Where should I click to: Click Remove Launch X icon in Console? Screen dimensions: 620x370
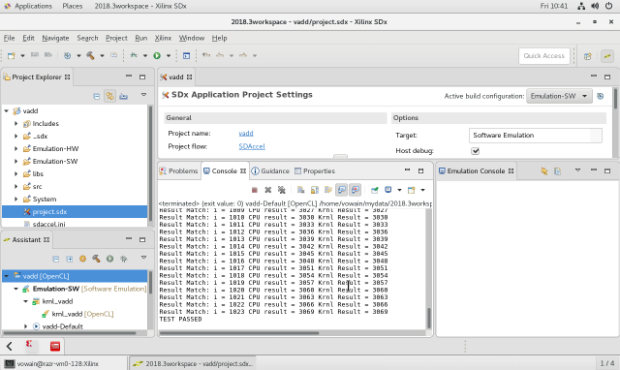point(268,190)
